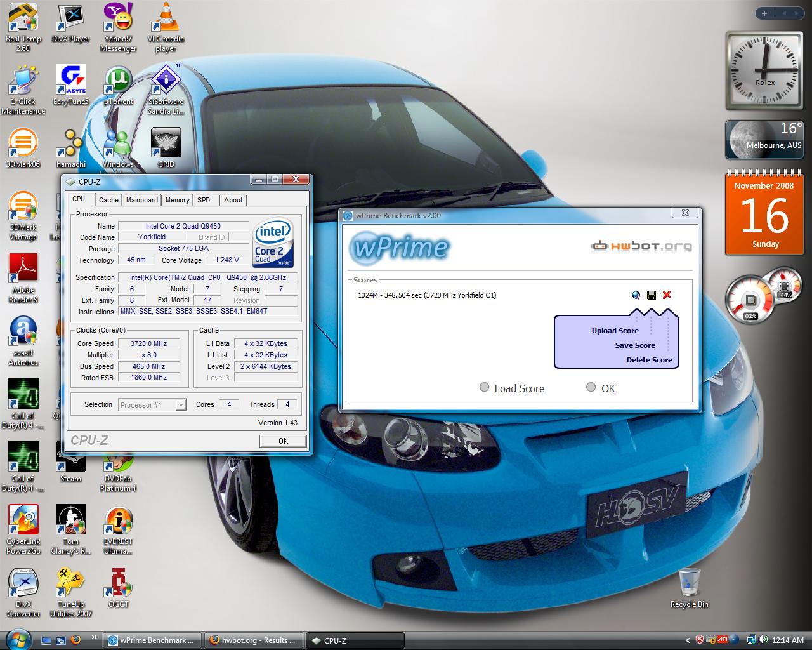812x650 pixels.
Task: Click the Core Voltage value 1.248 V
Action: 227,260
